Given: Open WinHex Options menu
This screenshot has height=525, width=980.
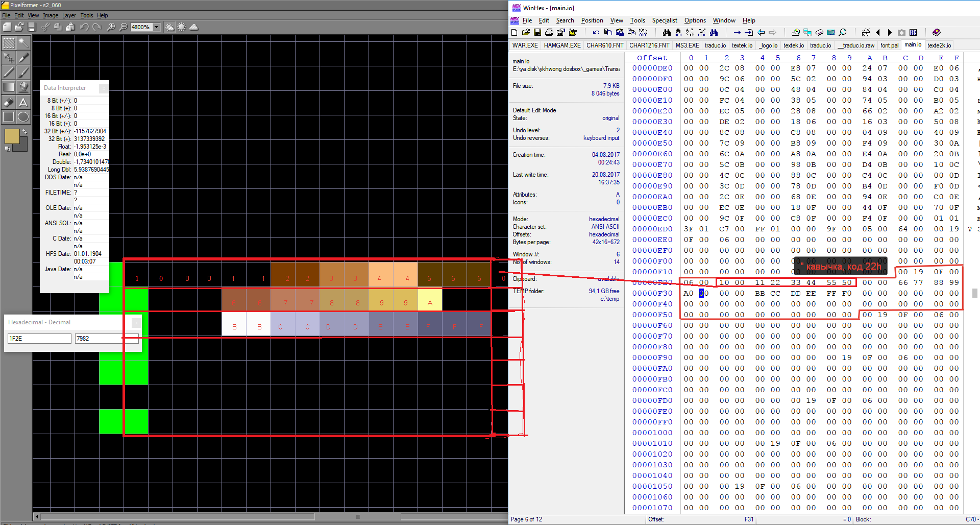Looking at the screenshot, I should pos(695,20).
